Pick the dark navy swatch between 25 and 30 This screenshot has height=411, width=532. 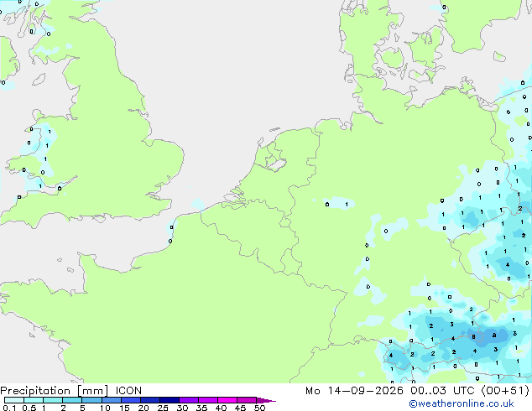[x=169, y=400]
